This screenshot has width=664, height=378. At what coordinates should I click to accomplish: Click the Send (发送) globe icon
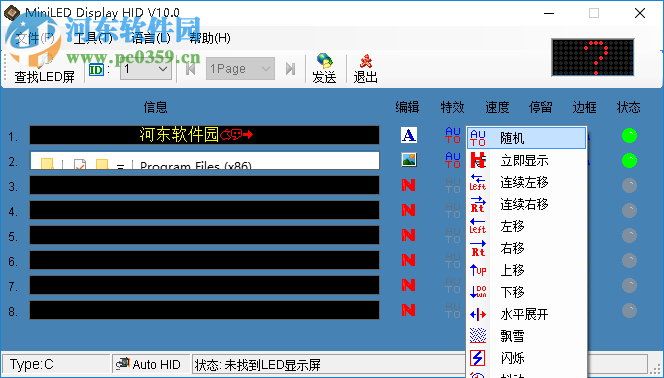pyautogui.click(x=324, y=61)
